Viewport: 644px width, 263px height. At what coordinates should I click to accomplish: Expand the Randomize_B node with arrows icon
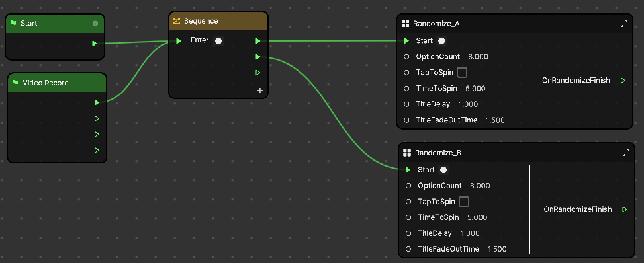[x=626, y=153]
